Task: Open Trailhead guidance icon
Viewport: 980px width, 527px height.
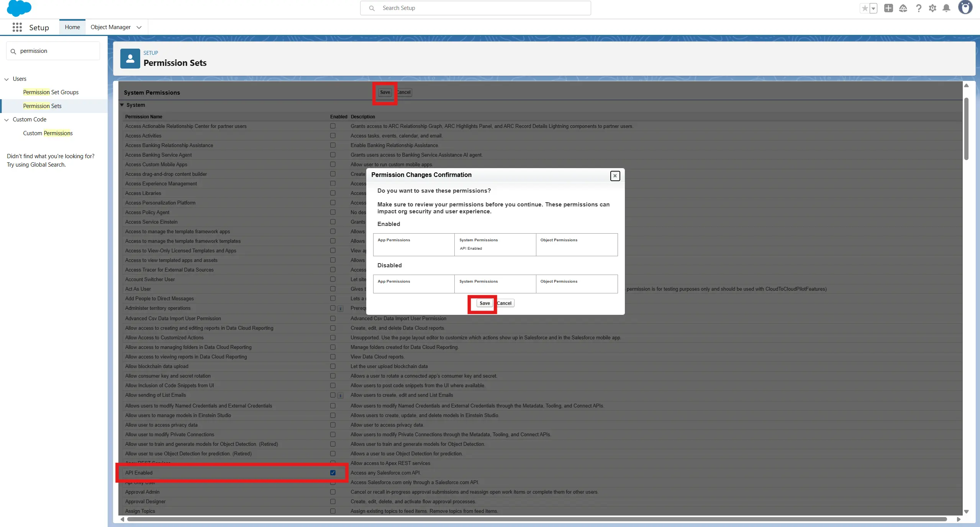Action: point(903,8)
